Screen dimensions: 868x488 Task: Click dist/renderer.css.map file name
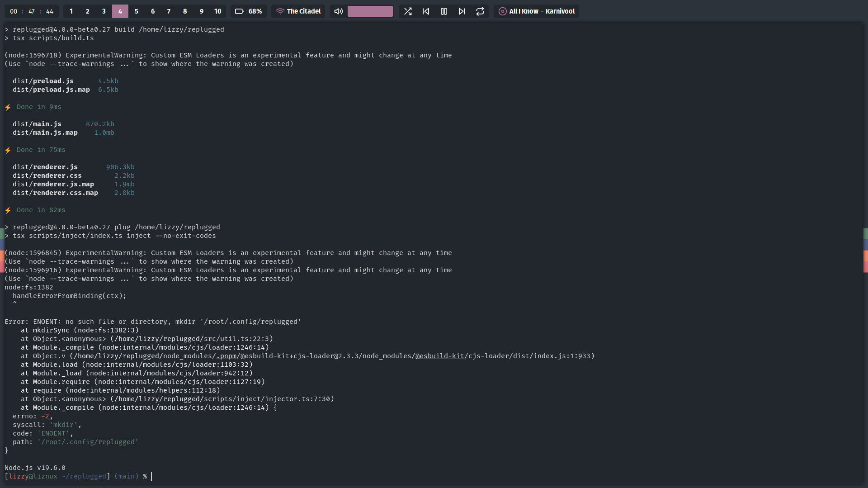click(55, 193)
